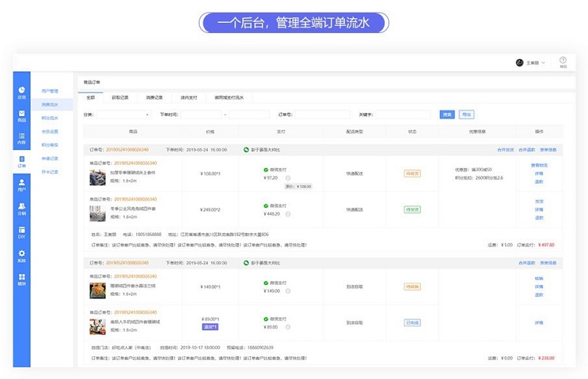Select 消费流水 in the submenu
Screen dimensions: 588x379
tap(50, 104)
